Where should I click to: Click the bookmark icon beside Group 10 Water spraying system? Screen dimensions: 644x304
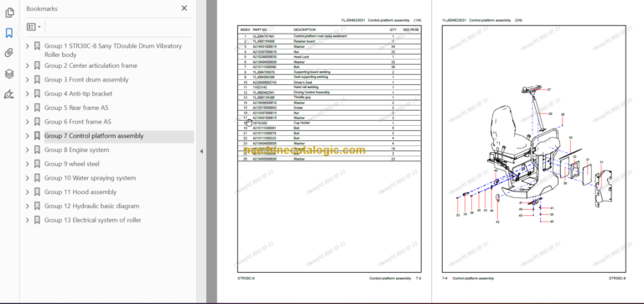pos(37,178)
